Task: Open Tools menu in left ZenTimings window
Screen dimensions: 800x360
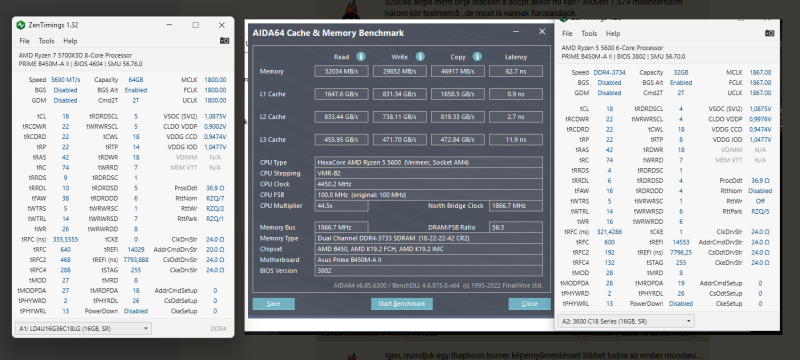Action: (46, 41)
